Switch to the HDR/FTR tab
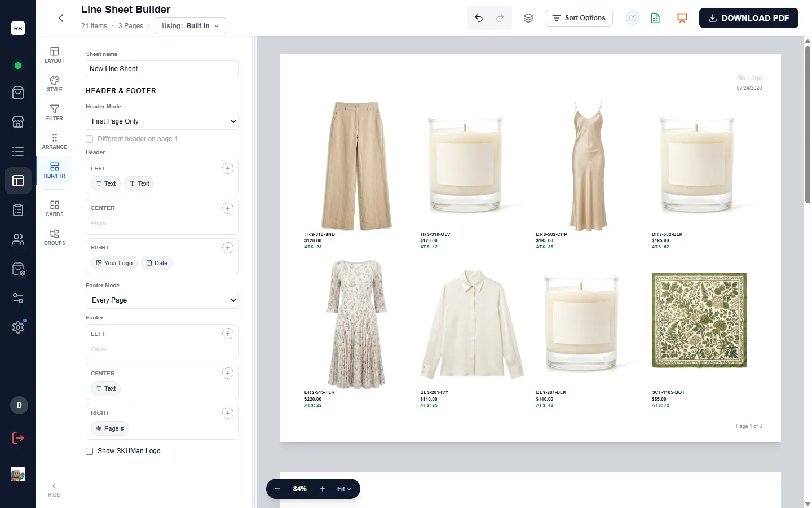The height and width of the screenshot is (508, 812). pyautogui.click(x=54, y=170)
